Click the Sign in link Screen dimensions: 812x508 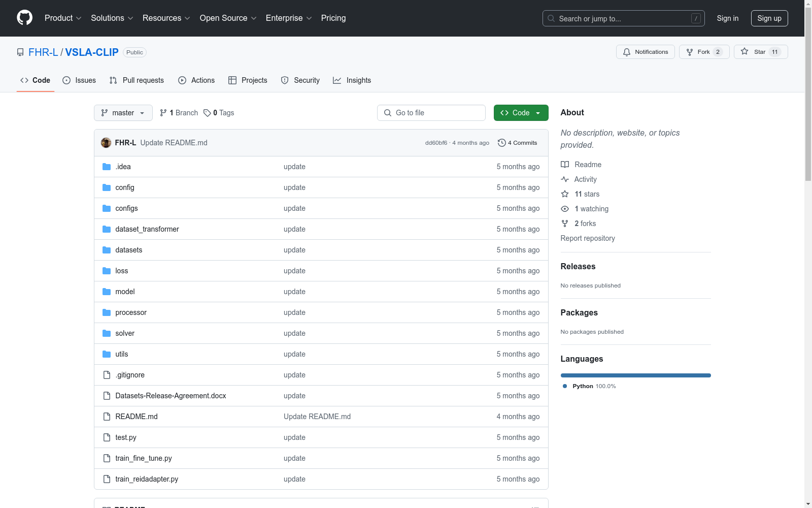(728, 18)
